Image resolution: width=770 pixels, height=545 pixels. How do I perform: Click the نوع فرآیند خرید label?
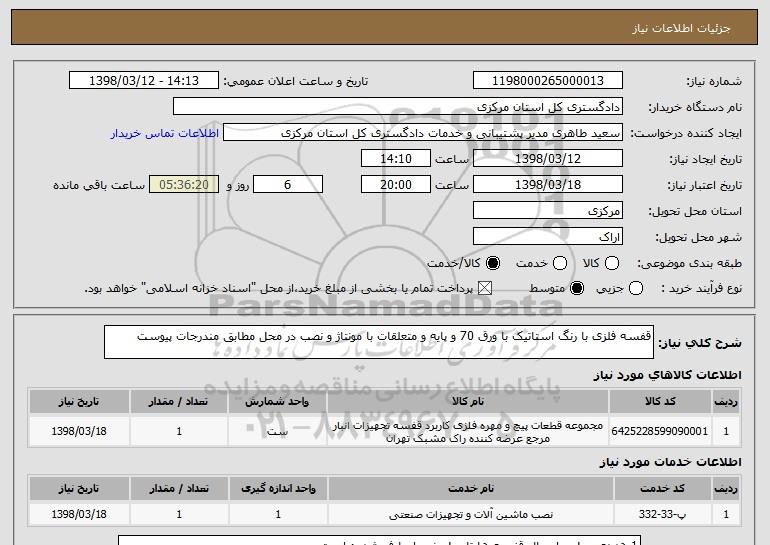pyautogui.click(x=702, y=288)
